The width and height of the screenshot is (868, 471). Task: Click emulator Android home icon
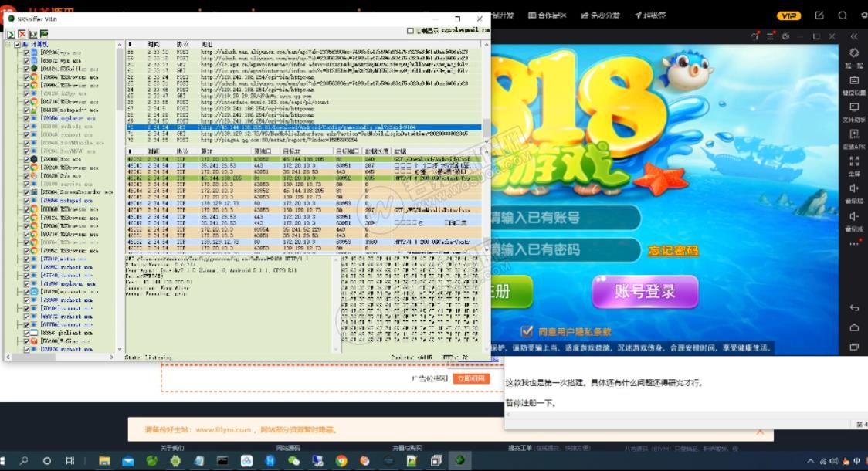pyautogui.click(x=854, y=327)
